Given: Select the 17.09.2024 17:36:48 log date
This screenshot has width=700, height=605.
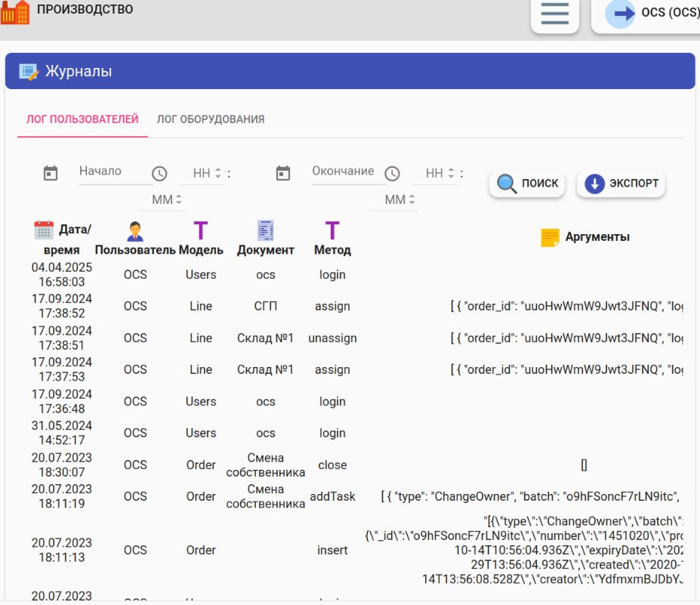Looking at the screenshot, I should tap(62, 401).
